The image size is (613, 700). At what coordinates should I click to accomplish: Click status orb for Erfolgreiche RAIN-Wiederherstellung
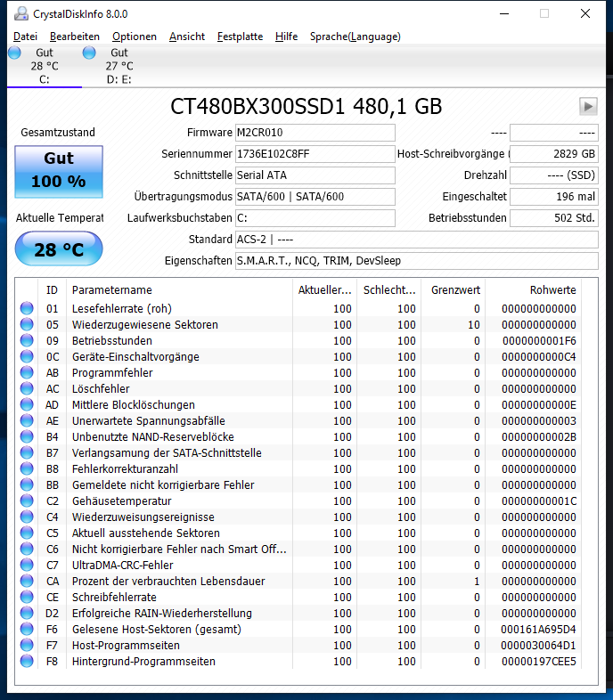(27, 614)
